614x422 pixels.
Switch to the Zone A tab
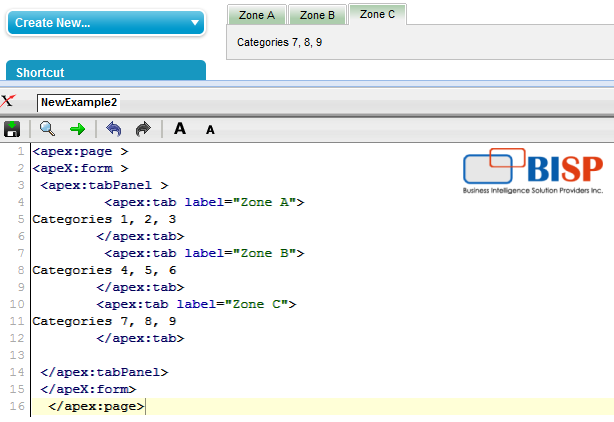tap(257, 15)
